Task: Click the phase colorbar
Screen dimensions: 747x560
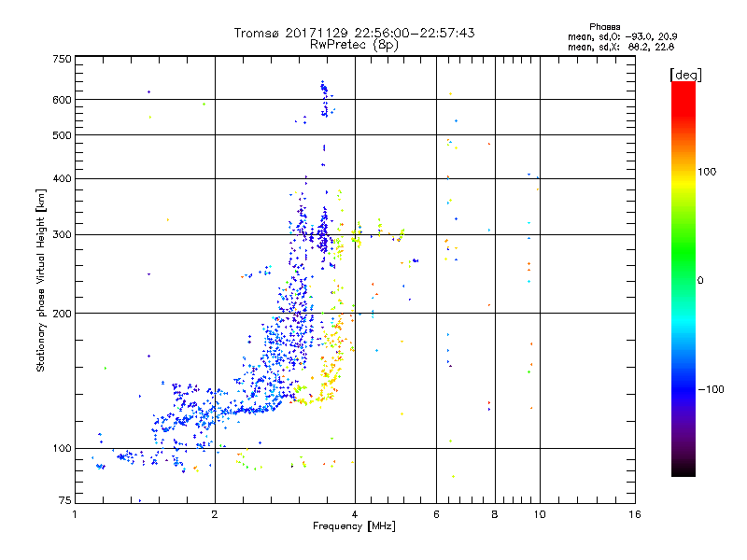Action: point(684,279)
